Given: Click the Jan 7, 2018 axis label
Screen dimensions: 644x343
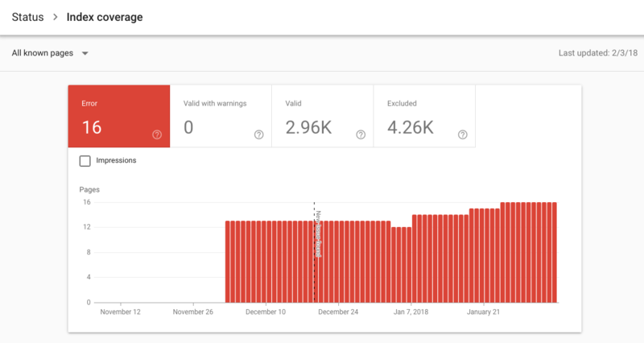Looking at the screenshot, I should pyautogui.click(x=411, y=312).
